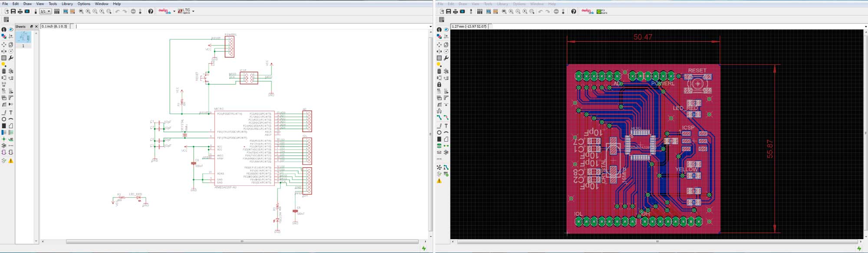Image resolution: width=868 pixels, height=253 pixels.
Task: Float the Sheets panel
Action: 31,26
